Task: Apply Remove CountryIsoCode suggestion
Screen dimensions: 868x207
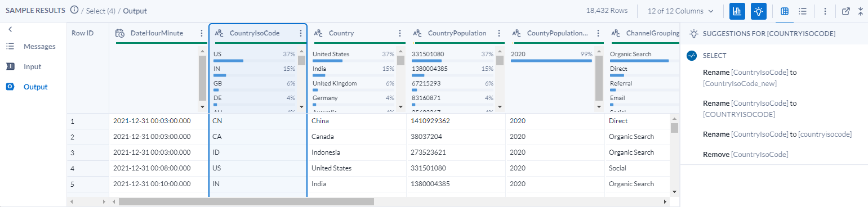Action: (746, 154)
